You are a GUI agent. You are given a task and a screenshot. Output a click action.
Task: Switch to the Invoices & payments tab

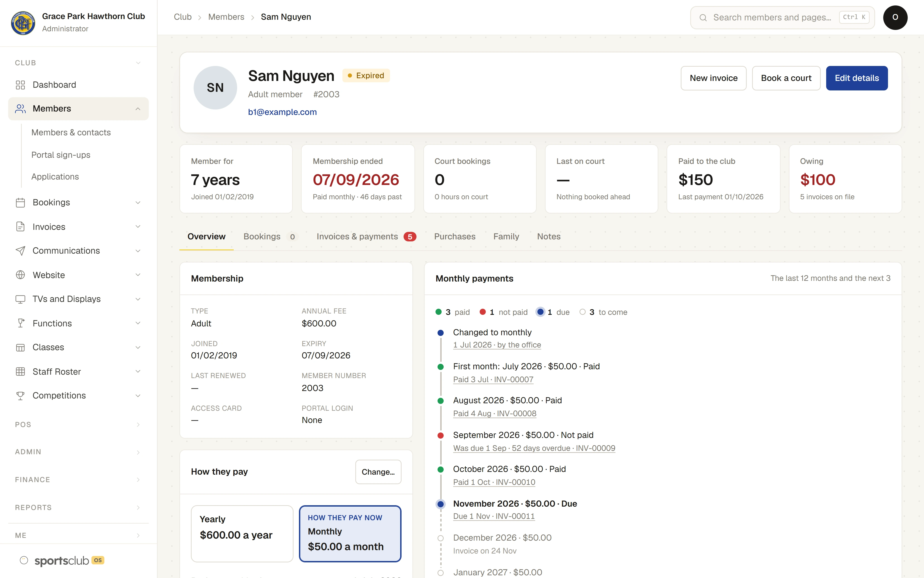click(x=366, y=237)
